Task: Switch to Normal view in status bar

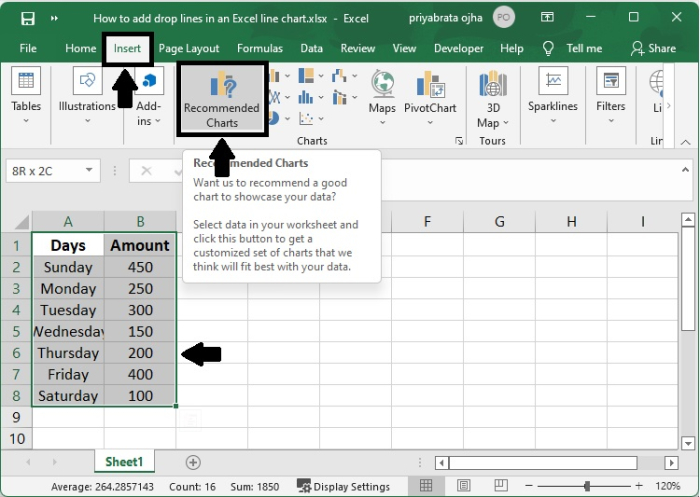Action: coord(426,486)
